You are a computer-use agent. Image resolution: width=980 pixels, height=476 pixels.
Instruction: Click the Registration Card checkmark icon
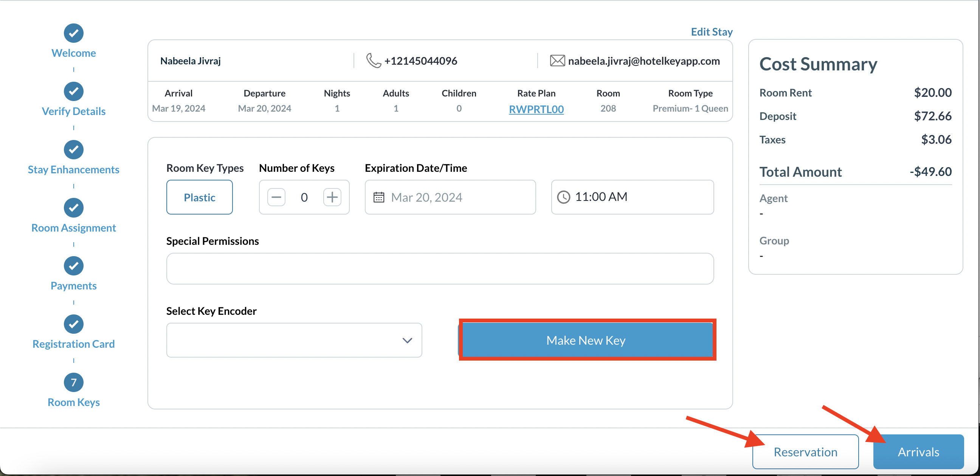coord(73,324)
